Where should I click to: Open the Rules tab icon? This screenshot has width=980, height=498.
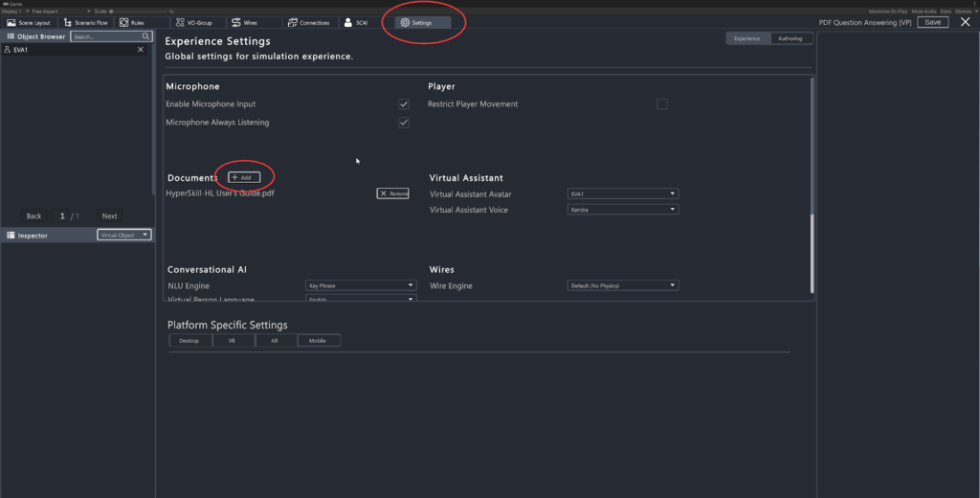pyautogui.click(x=123, y=22)
